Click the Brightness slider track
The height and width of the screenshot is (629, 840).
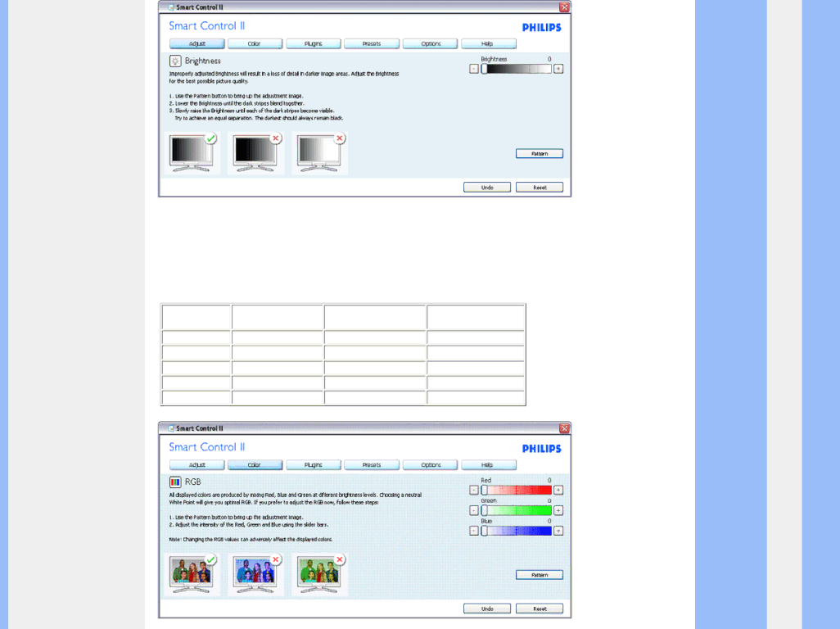coord(517,69)
